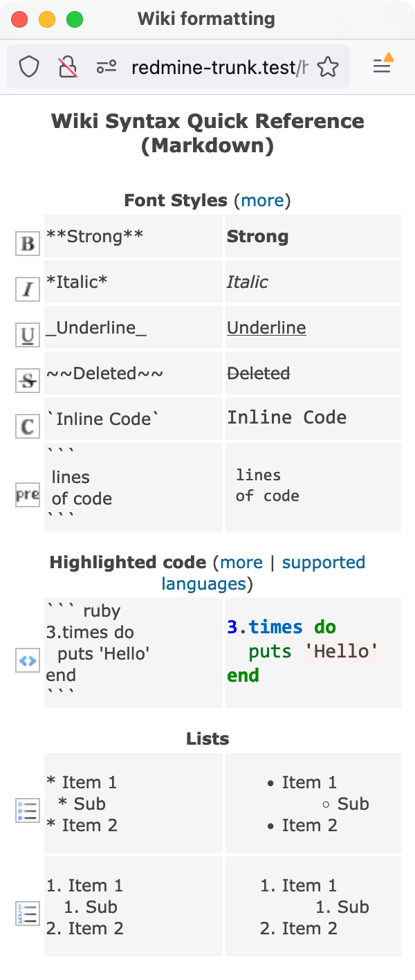415x980 pixels.
Task: Click the '1. Item 1' numbered syntax cell
Action: [133, 906]
